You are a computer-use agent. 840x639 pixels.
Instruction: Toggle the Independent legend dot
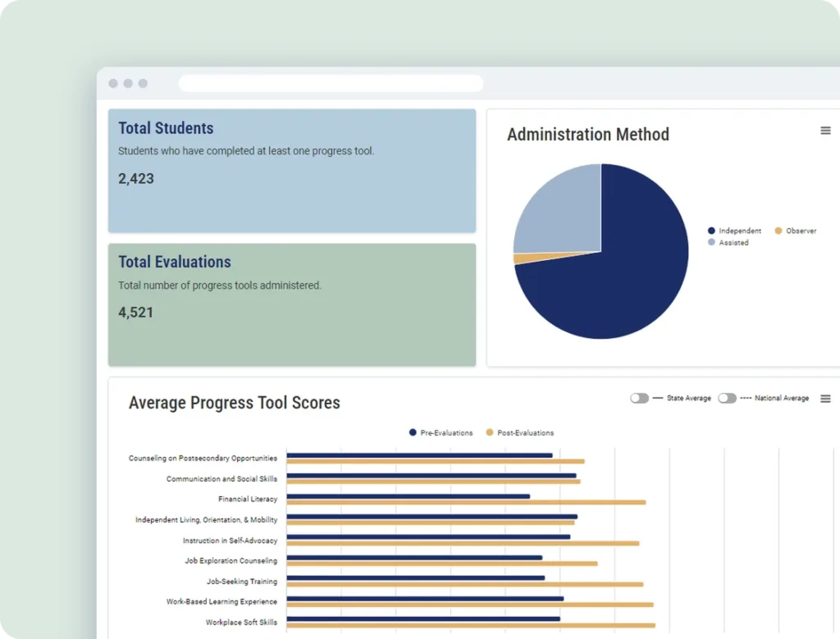click(711, 230)
